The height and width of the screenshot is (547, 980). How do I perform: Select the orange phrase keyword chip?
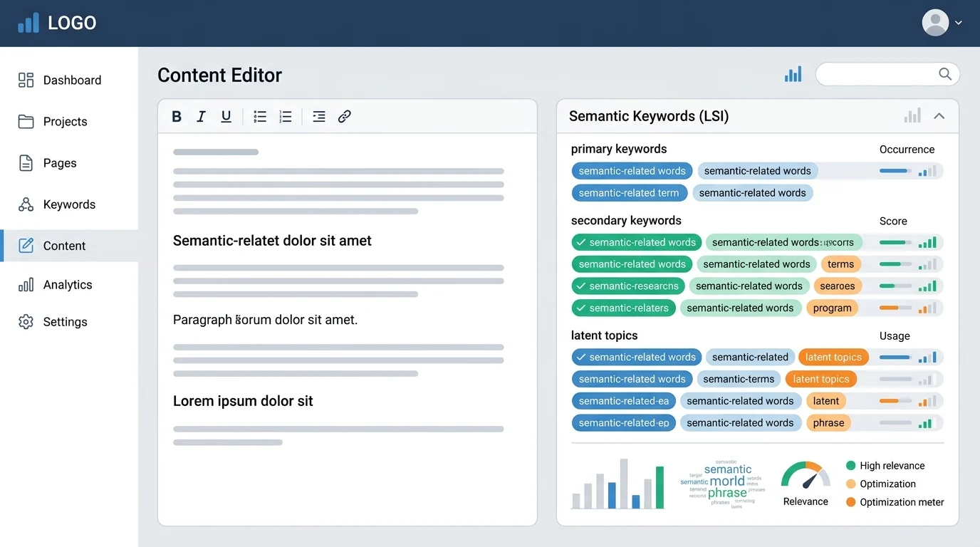pos(828,423)
